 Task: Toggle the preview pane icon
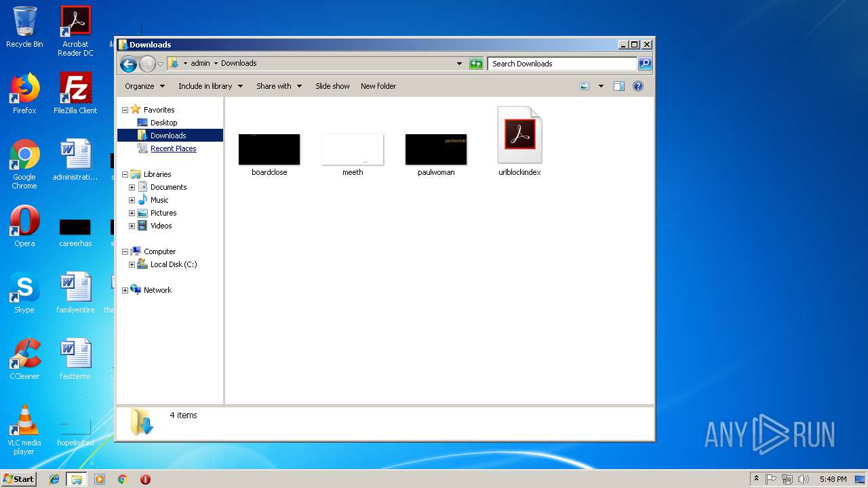pos(618,86)
